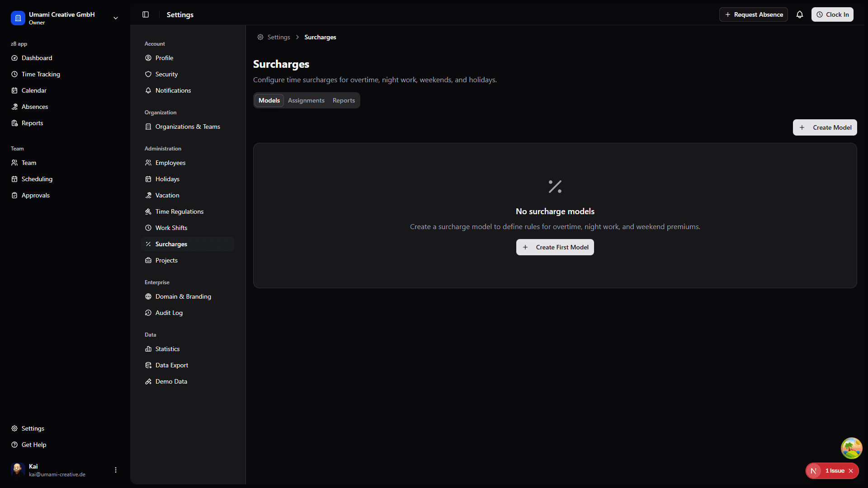Click the floating palm tree avatar
Image resolution: width=868 pixels, height=488 pixels.
pos(851,448)
